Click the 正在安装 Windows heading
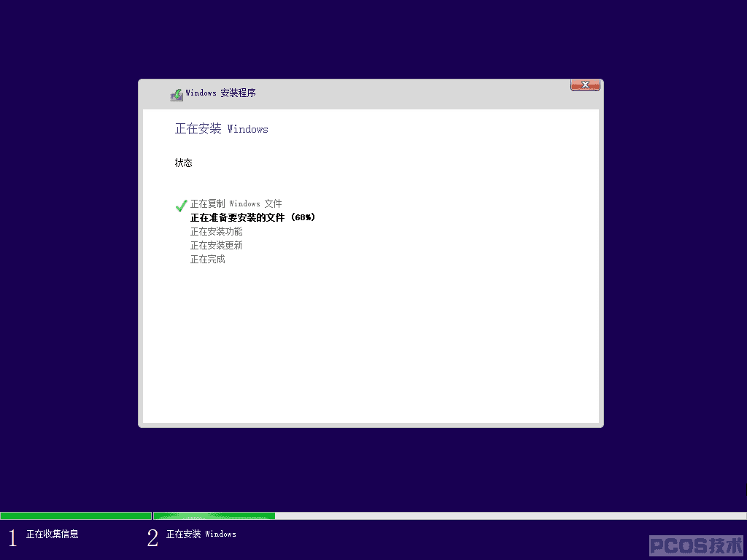This screenshot has height=560, width=747. [x=222, y=128]
